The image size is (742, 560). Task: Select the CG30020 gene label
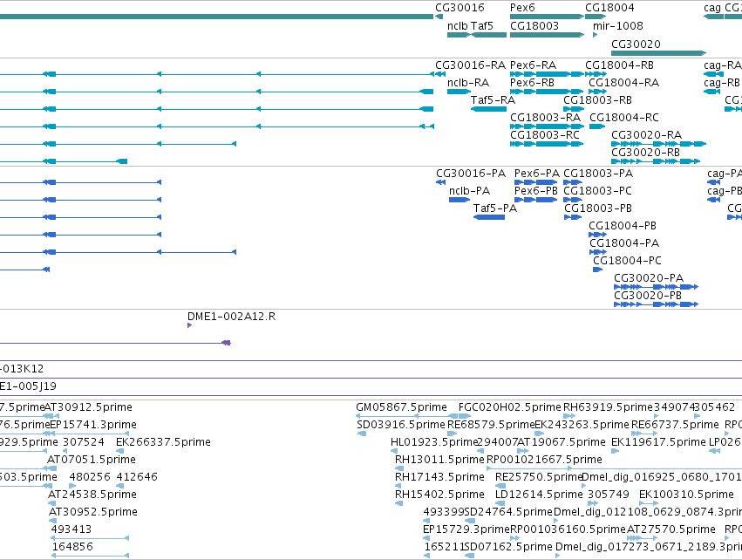pos(636,44)
